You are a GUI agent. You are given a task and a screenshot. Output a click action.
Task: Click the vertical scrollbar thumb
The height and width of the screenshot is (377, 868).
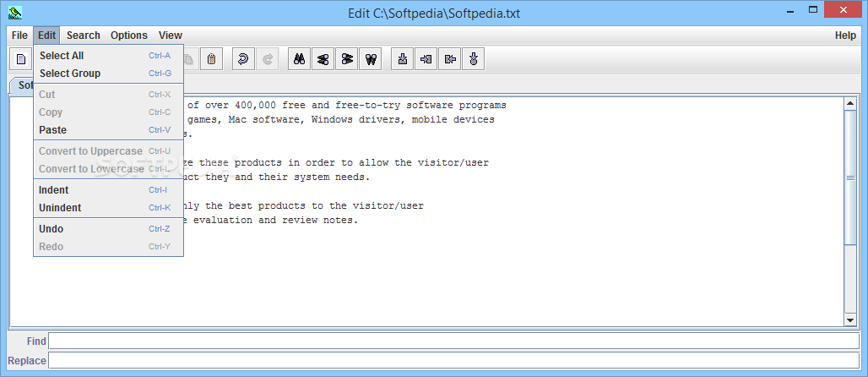pos(850,178)
